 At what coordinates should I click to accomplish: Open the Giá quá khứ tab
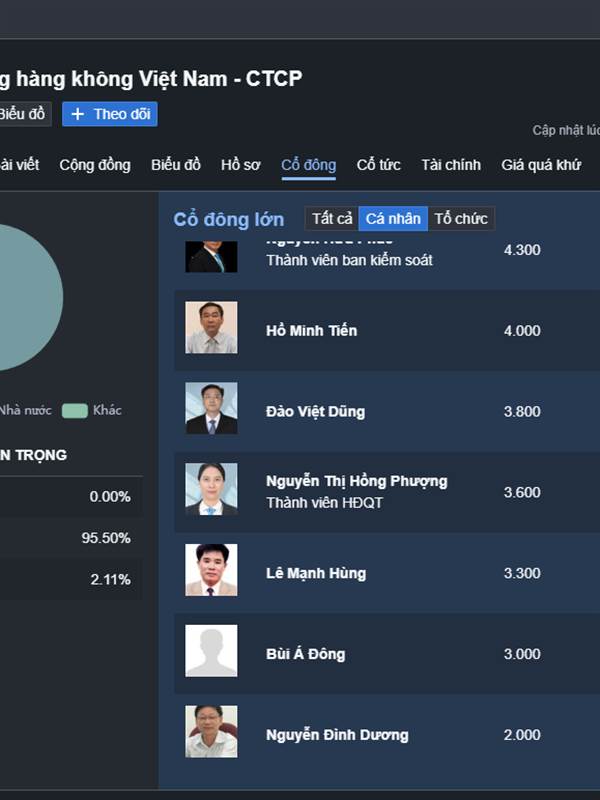click(x=541, y=165)
